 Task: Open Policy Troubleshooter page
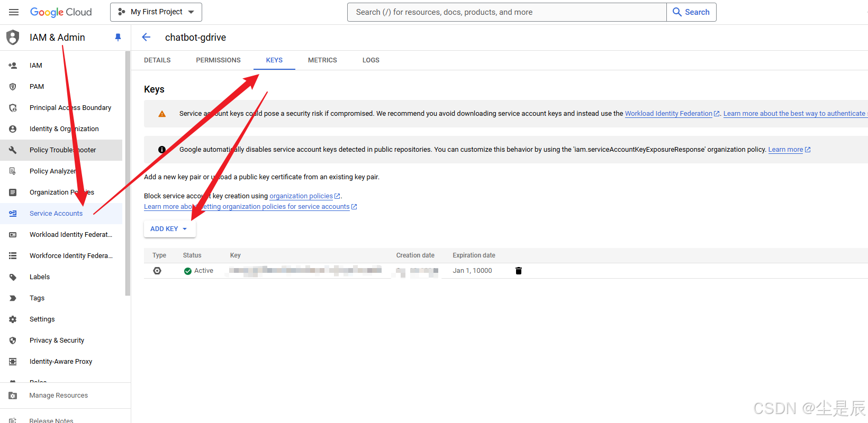(x=61, y=150)
